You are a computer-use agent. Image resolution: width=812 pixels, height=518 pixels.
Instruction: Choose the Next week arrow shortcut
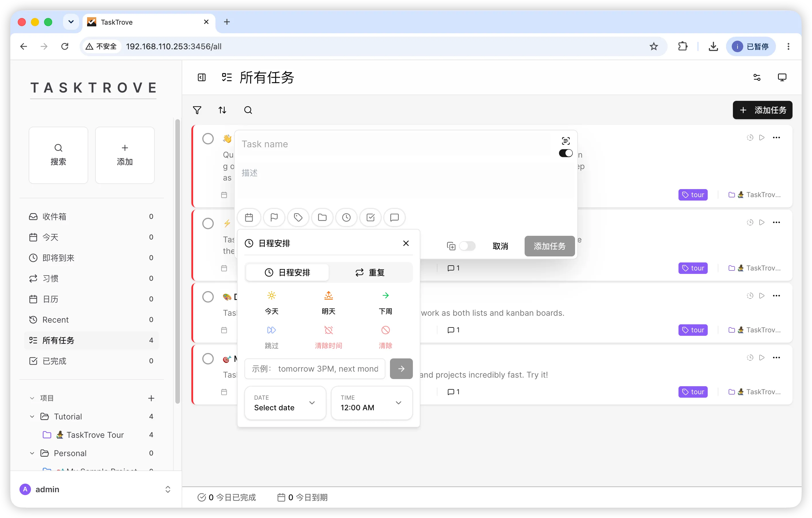click(385, 303)
